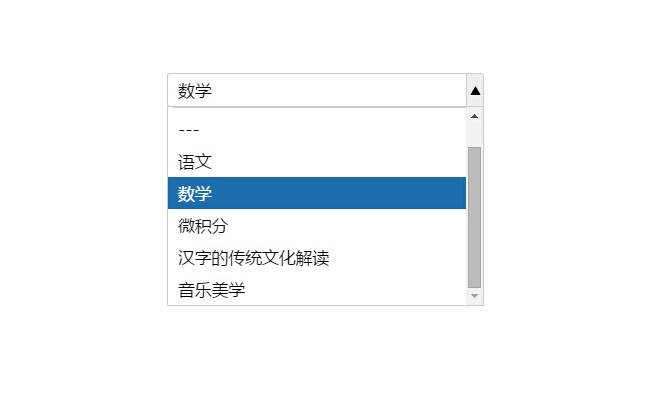Close the list with the black triangle icon
This screenshot has width=650, height=405.
(x=475, y=90)
